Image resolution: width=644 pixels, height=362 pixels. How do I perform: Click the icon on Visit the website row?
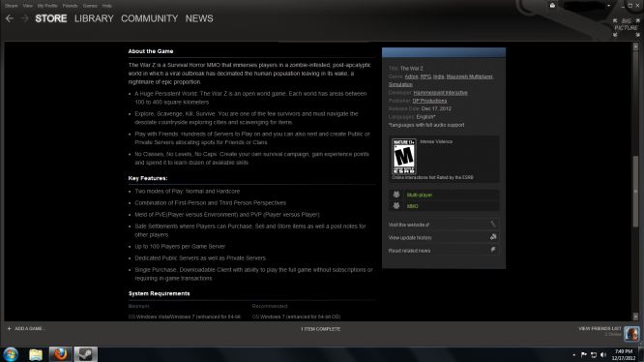(x=493, y=225)
